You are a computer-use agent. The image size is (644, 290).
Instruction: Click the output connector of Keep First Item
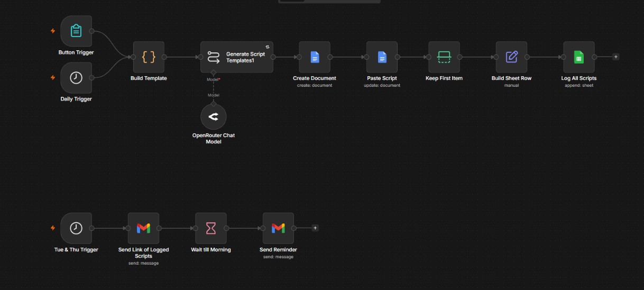[x=459, y=57]
